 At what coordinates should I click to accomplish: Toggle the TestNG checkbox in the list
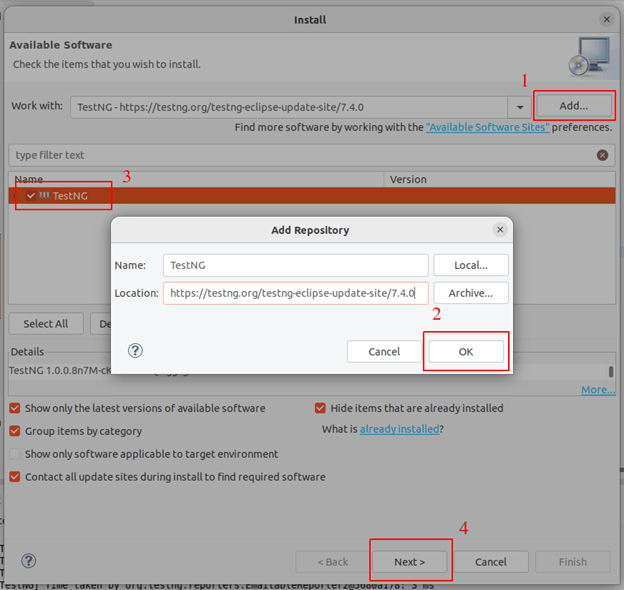click(31, 195)
